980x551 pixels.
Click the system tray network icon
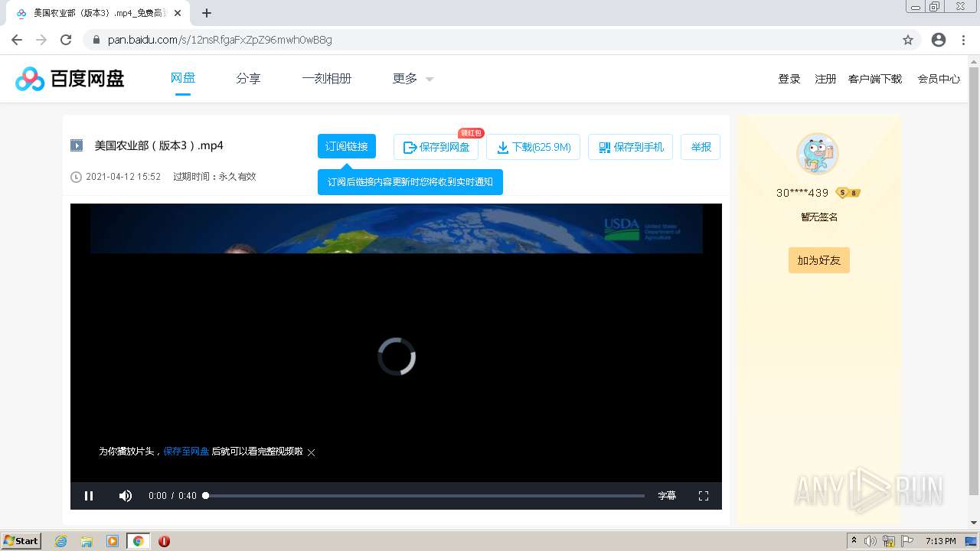click(x=889, y=541)
